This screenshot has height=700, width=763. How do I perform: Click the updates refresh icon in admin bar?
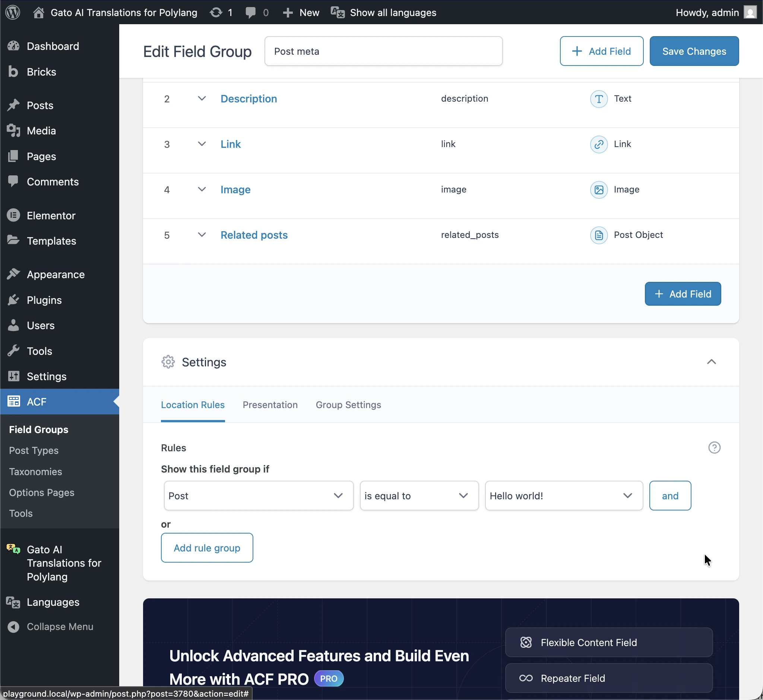216,13
